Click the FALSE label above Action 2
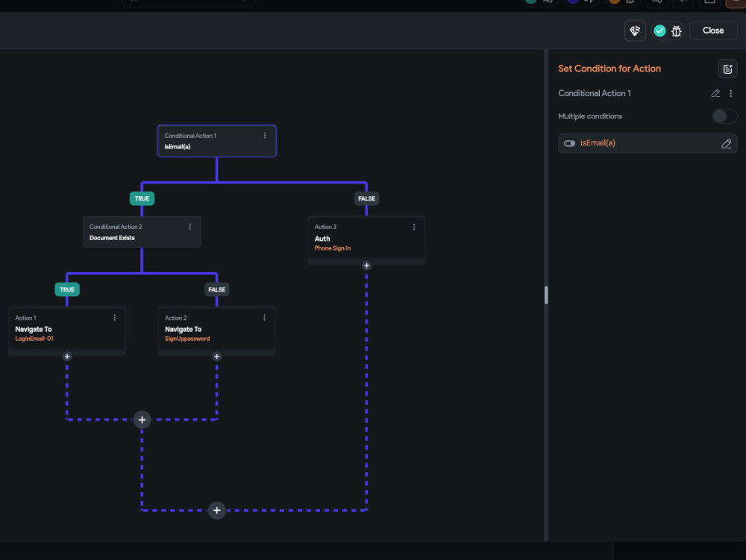Image resolution: width=746 pixels, height=560 pixels. [216, 289]
